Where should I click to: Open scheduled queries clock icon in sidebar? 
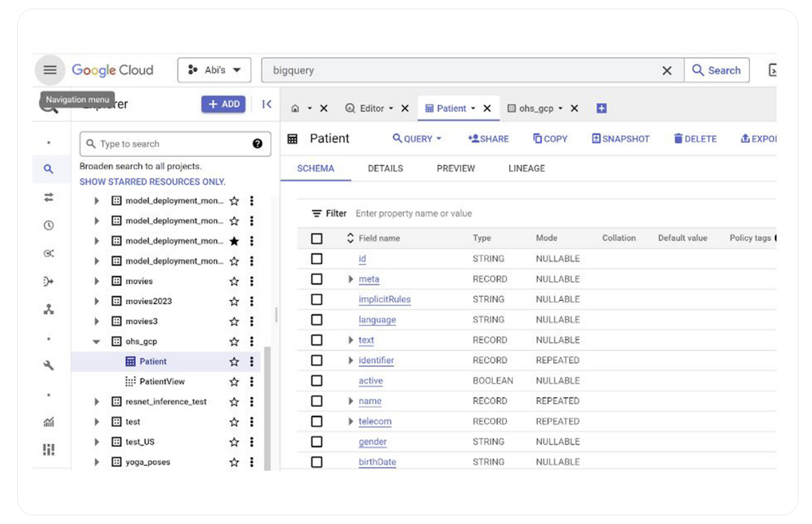(x=49, y=225)
